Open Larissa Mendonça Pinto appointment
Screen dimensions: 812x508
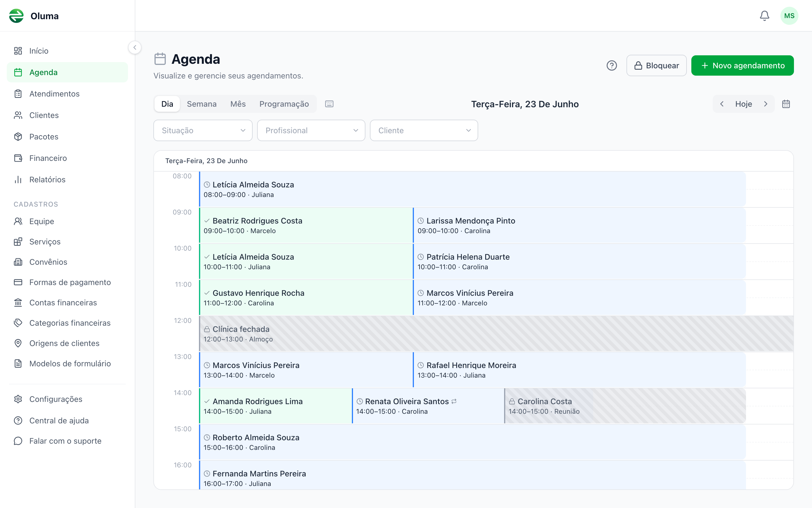(579, 225)
